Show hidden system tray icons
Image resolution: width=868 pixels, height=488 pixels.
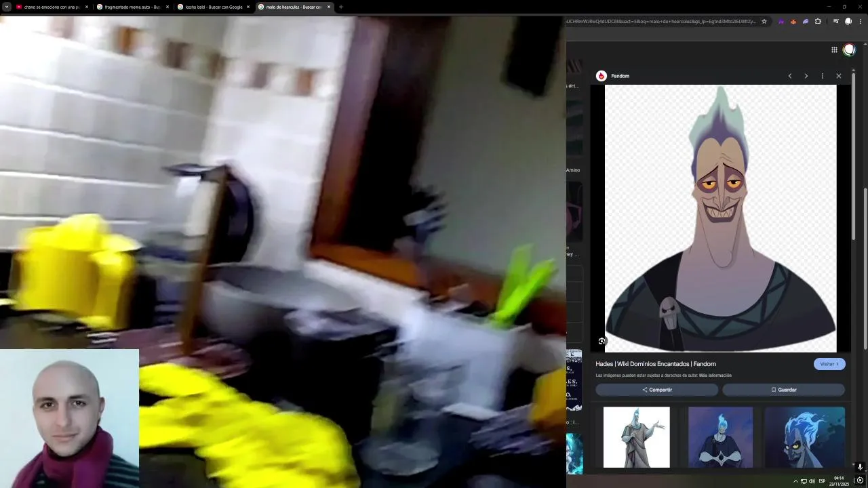coord(795,481)
